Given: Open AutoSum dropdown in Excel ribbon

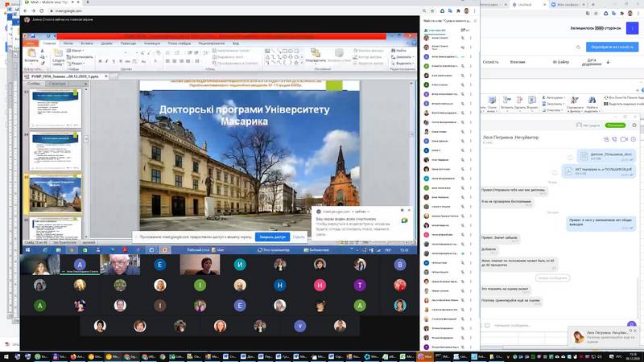Looking at the screenshot, I should (x=554, y=97).
